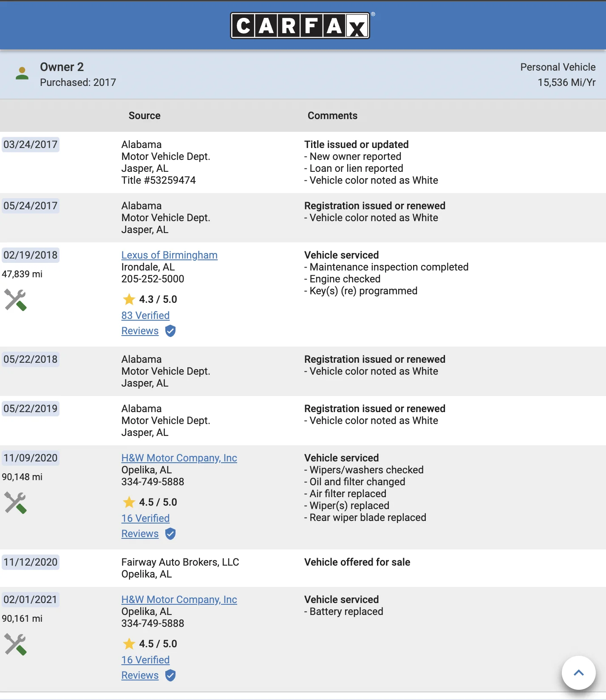The width and height of the screenshot is (606, 700).
Task: Click the wrench service icon for 02/01/2021
Action: click(15, 644)
